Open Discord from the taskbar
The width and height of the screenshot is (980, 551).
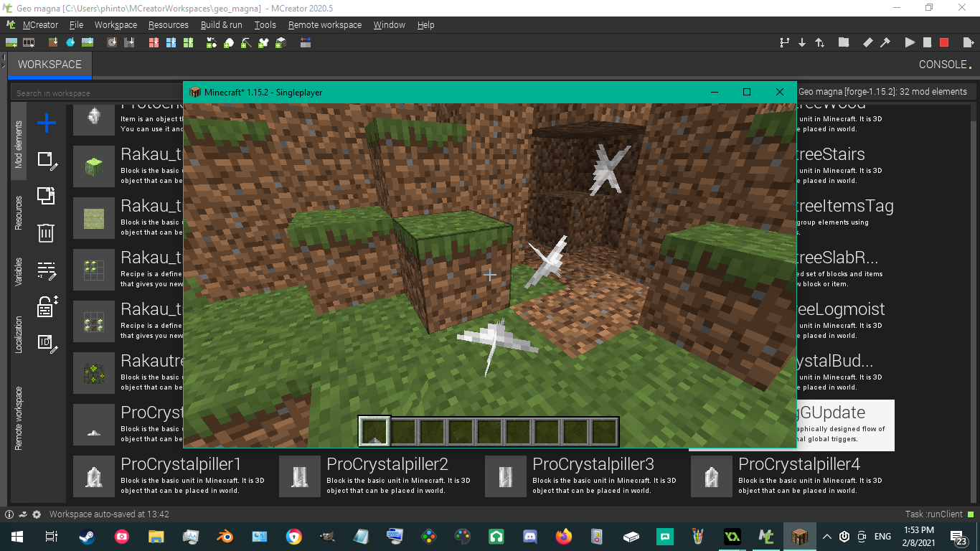click(x=530, y=536)
